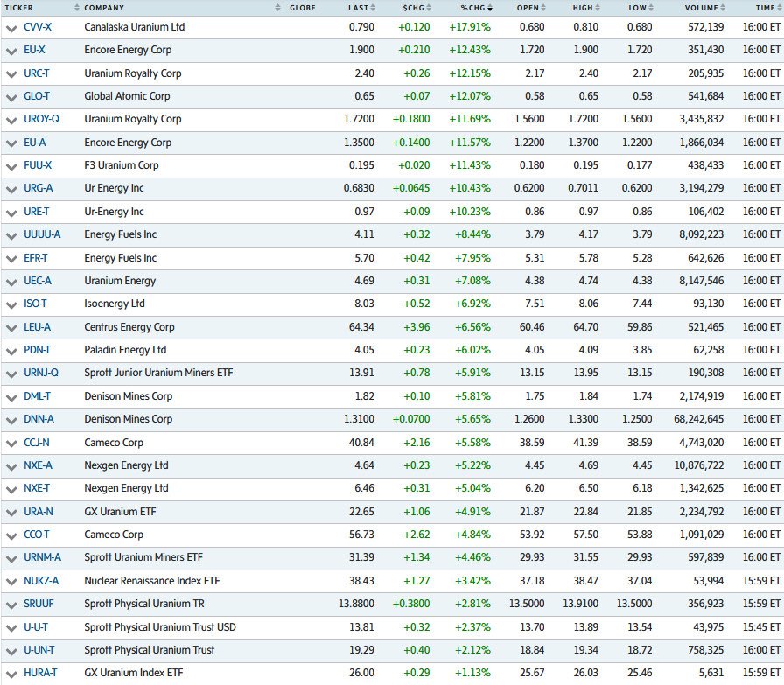
Task: Select the Global Atomic Corp company name
Action: (x=127, y=96)
